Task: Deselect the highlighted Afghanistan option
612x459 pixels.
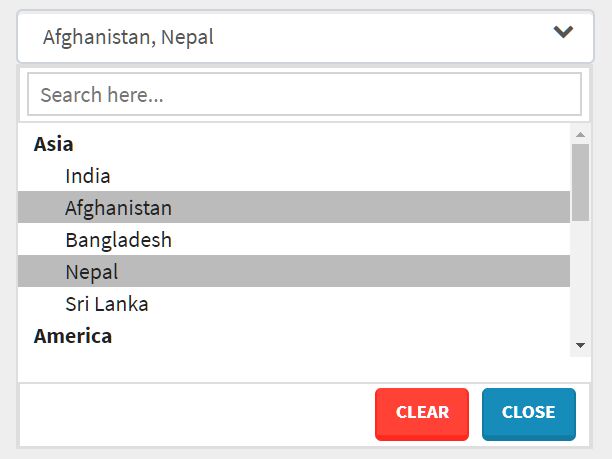Action: coord(119,208)
